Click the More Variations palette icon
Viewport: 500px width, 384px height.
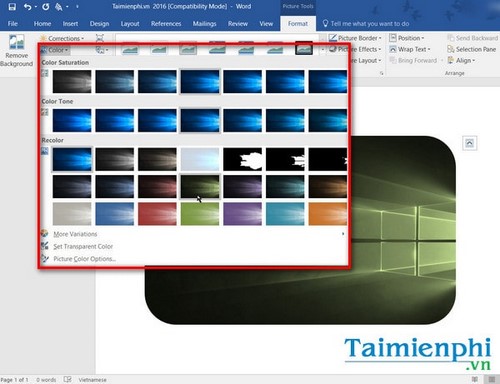click(x=45, y=234)
